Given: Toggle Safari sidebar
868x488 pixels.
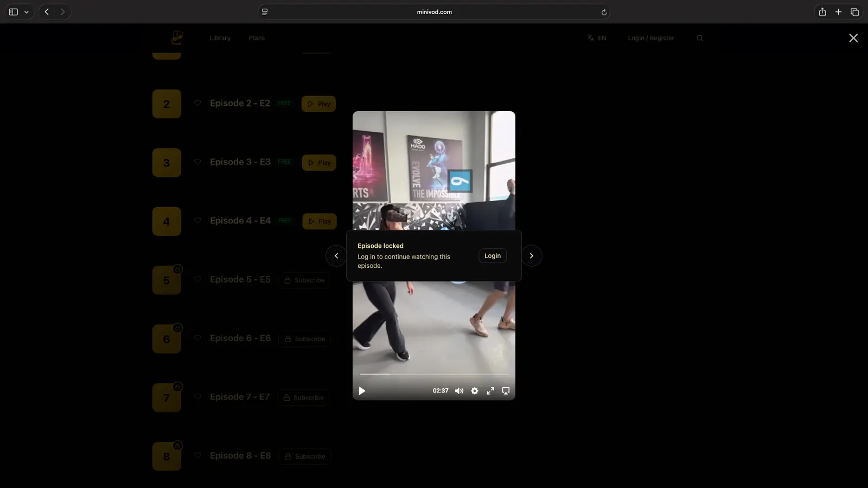Looking at the screenshot, I should tap(14, 12).
